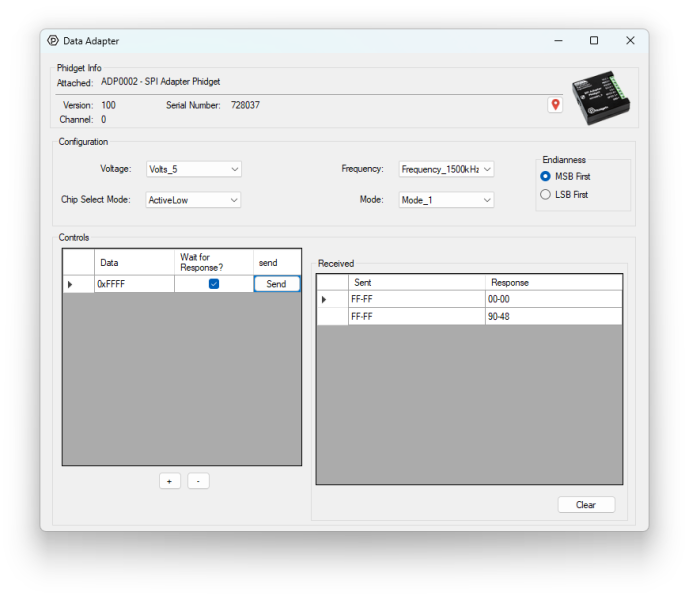Viewport: 689px width, 600px height.
Task: Clear the received data list
Action: coord(586,505)
